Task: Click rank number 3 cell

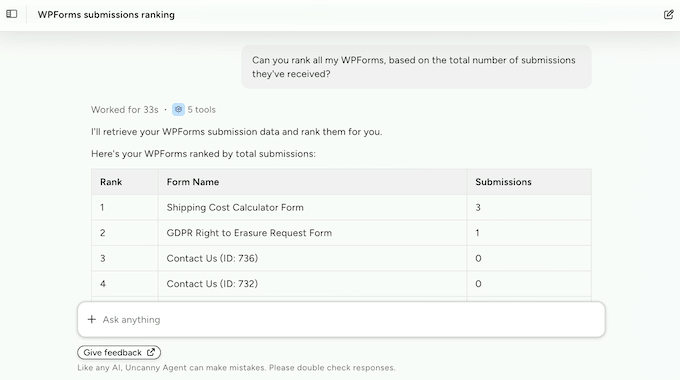Action: [125, 259]
